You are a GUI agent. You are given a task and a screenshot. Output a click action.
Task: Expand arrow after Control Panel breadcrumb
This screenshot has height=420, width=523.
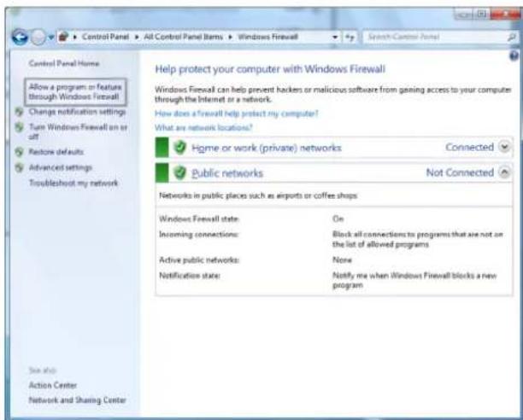[137, 37]
